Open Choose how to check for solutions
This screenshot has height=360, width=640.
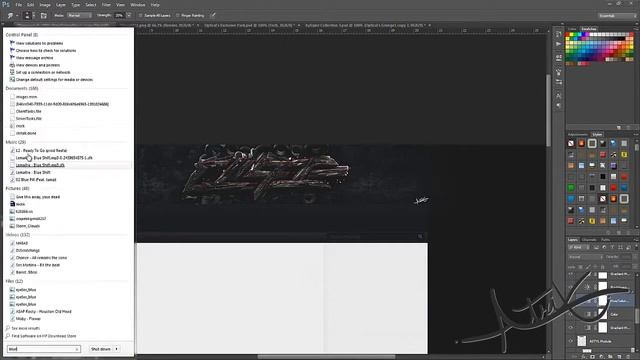(46, 51)
